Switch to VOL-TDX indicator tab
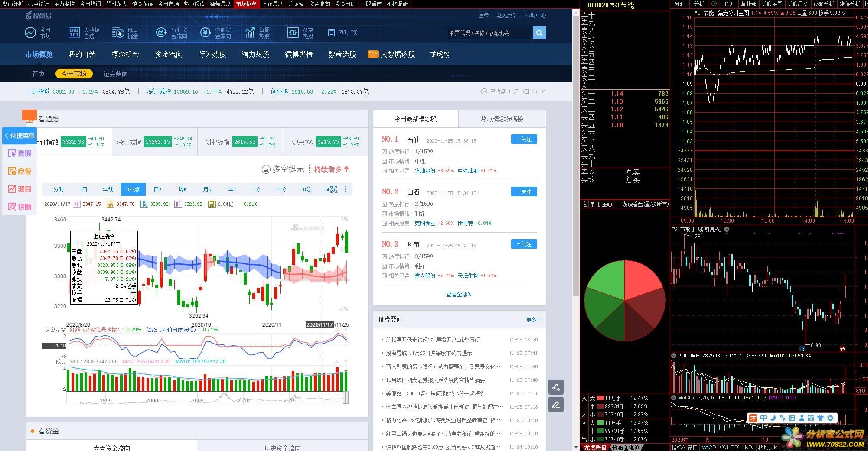Screen dimensions: 868x451 pos(731,448)
